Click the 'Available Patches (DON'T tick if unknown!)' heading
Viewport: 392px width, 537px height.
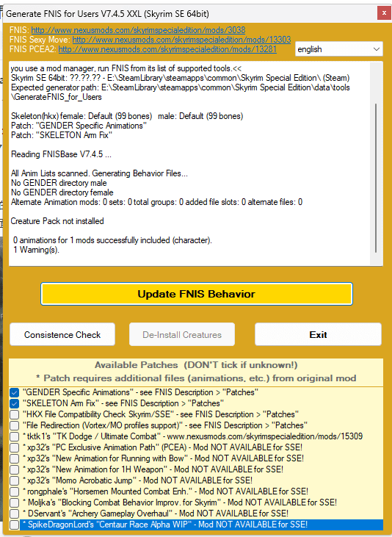point(196,365)
